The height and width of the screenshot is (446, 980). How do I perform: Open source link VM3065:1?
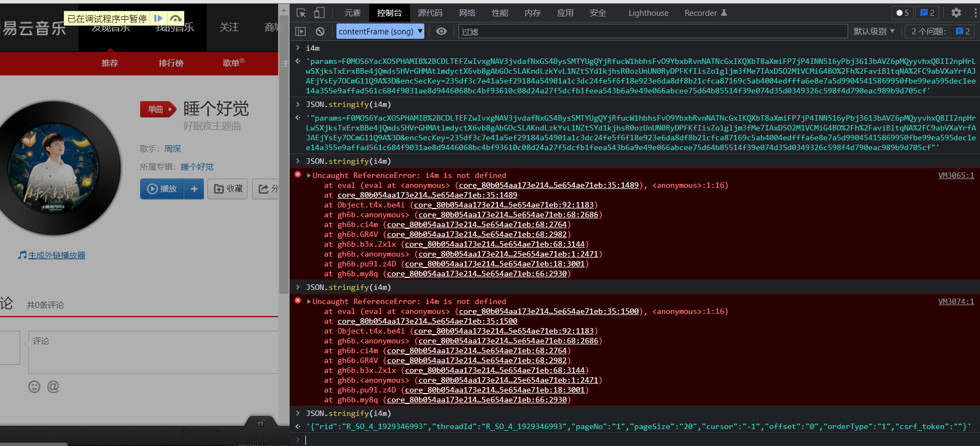point(956,175)
